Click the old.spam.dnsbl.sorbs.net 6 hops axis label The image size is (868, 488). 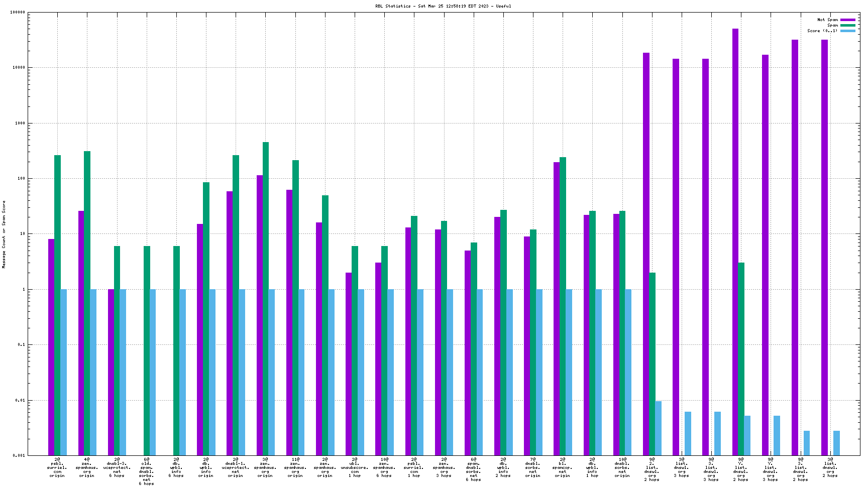[x=146, y=471]
